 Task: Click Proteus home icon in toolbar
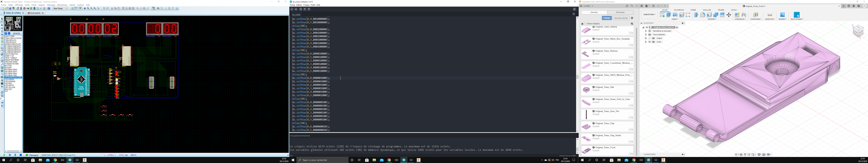pyautogui.click(x=18, y=8)
